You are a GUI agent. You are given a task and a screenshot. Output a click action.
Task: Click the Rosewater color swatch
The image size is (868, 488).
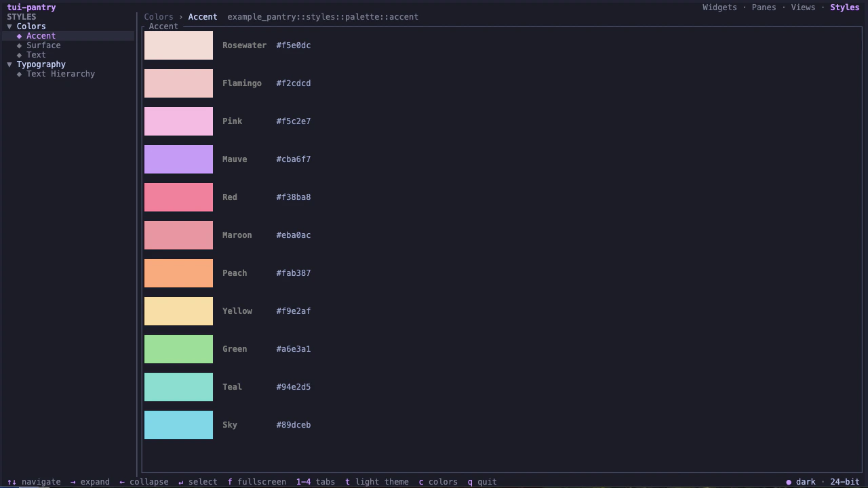[x=178, y=45]
